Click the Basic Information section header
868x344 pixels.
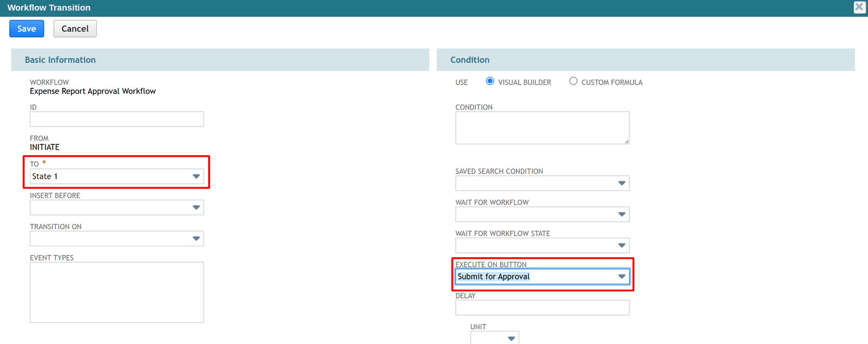(220, 60)
